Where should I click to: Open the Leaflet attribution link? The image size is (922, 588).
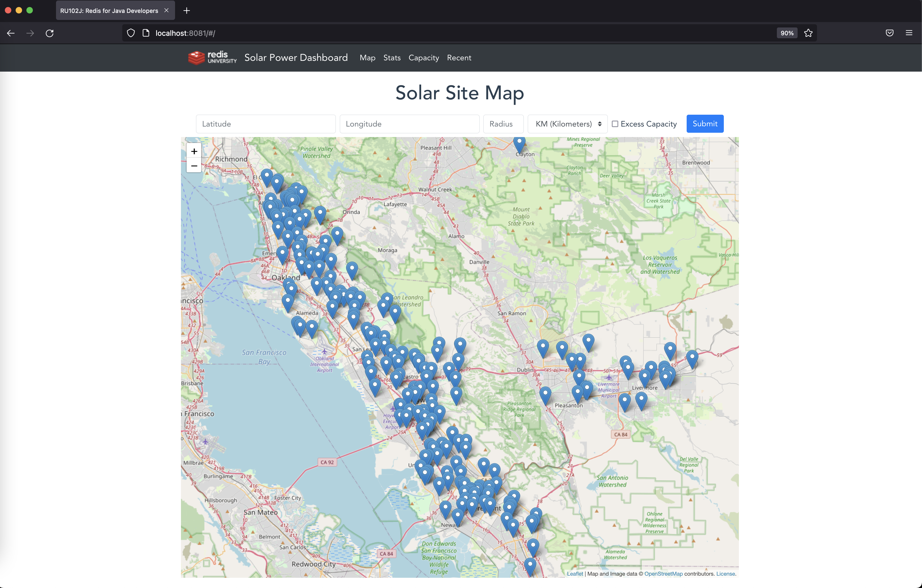tap(575, 573)
